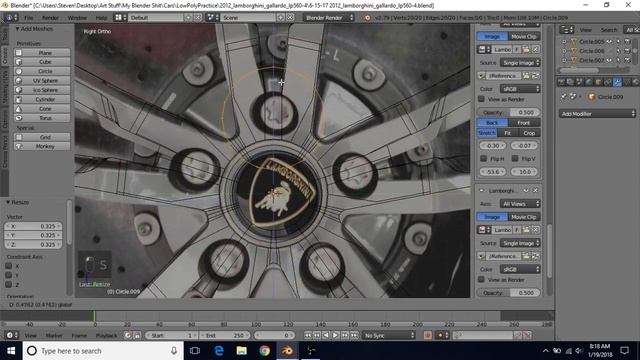
Task: Check the X constraint axis box
Action: pyautogui.click(x=9, y=266)
